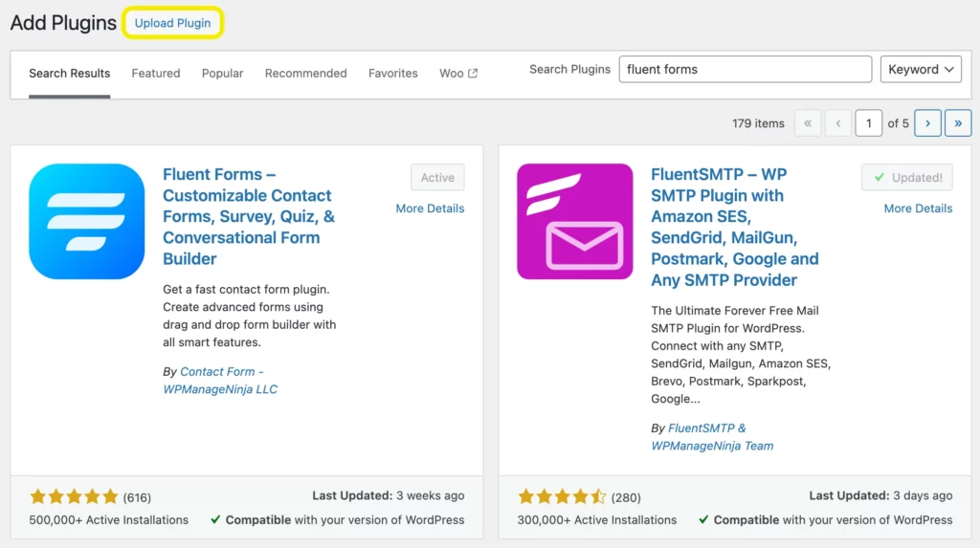This screenshot has width=980, height=548.
Task: Click the (616) ratings count
Action: (137, 497)
